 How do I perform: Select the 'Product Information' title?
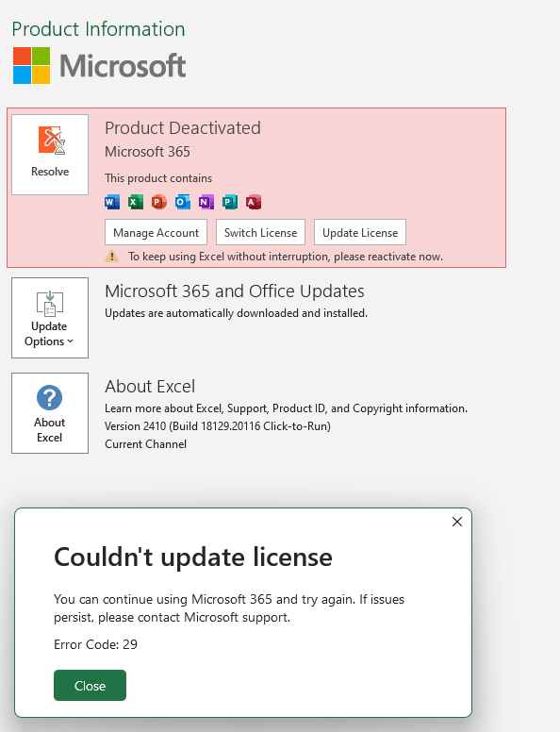click(x=98, y=29)
